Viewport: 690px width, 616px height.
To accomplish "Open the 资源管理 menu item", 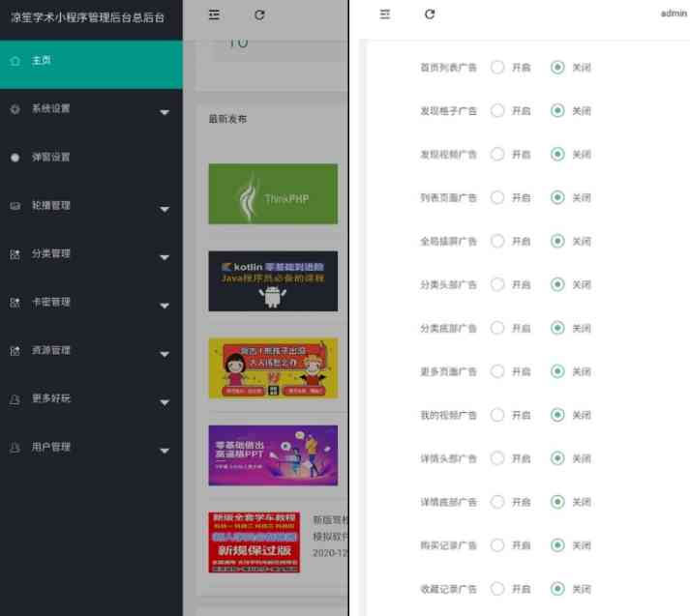I will point(50,351).
